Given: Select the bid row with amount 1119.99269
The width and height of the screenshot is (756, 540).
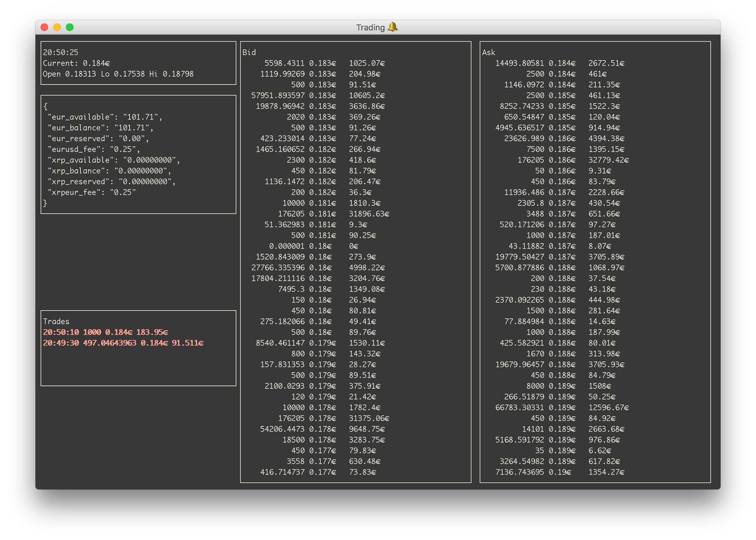Looking at the screenshot, I should [x=320, y=74].
